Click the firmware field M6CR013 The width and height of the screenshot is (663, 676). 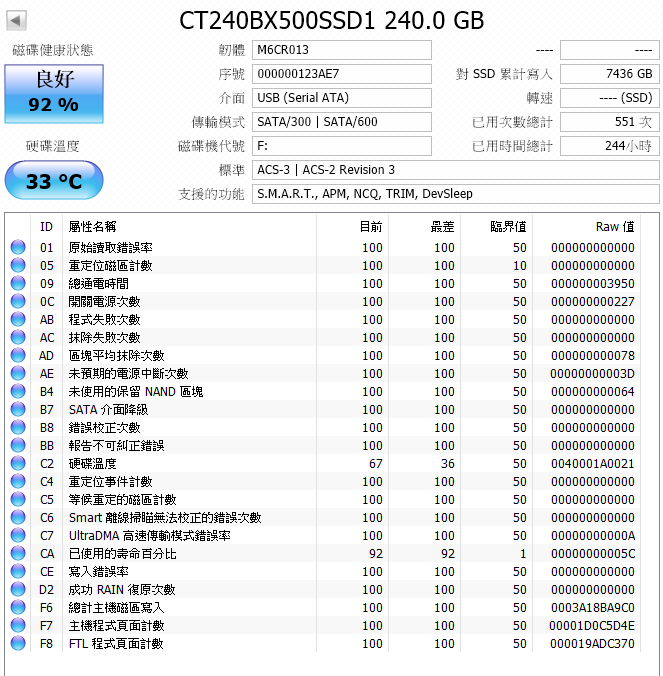click(x=342, y=50)
